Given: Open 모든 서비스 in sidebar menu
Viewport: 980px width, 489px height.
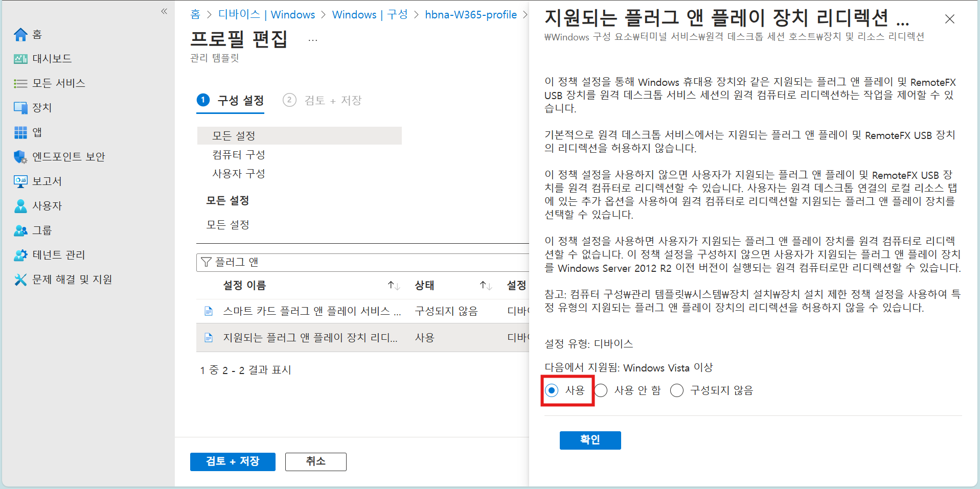Looking at the screenshot, I should pyautogui.click(x=59, y=83).
